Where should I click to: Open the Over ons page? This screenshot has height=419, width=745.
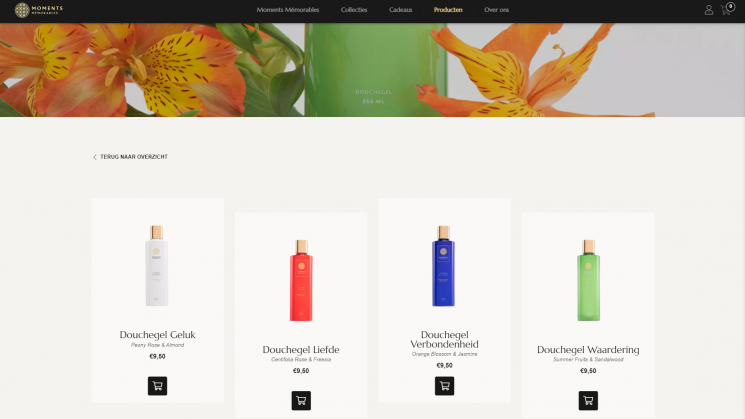pos(497,10)
